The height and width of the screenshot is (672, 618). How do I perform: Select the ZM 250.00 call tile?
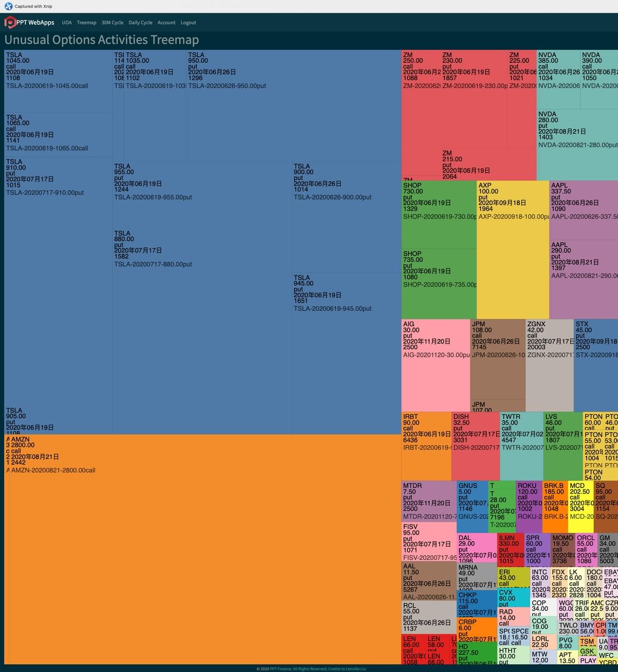tap(421, 112)
